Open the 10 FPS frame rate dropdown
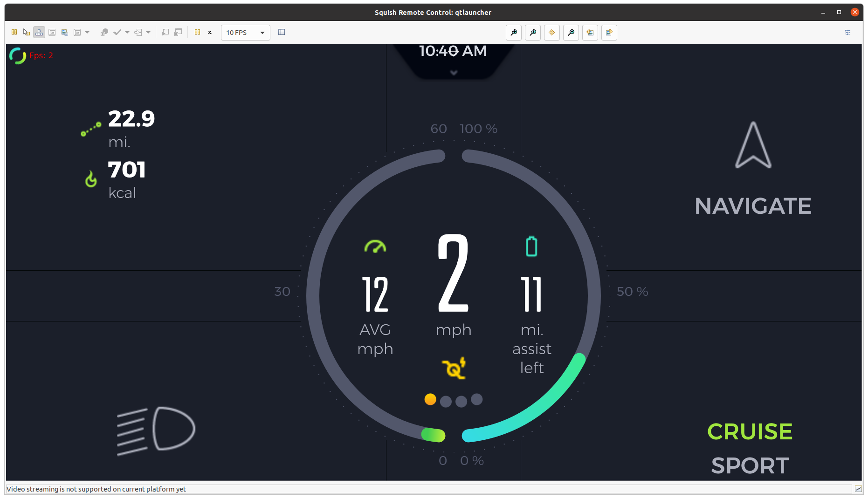Image resolution: width=868 pixels, height=499 pixels. tap(246, 33)
